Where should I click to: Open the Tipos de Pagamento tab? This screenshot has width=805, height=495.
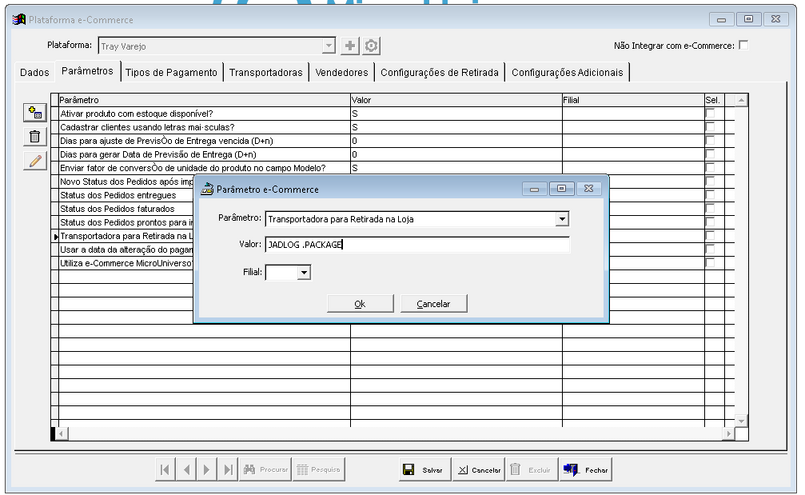coord(171,72)
